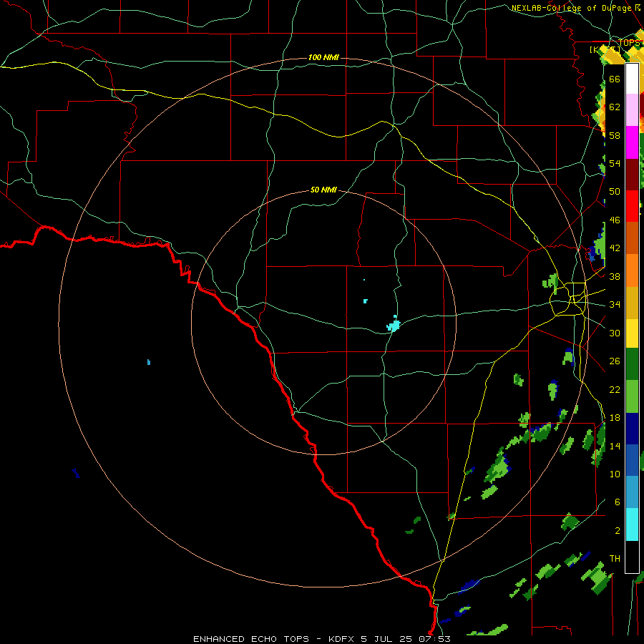This screenshot has height=644, width=644.
Task: Click the '07:53' timestamp in the caption
Action: tap(434, 639)
